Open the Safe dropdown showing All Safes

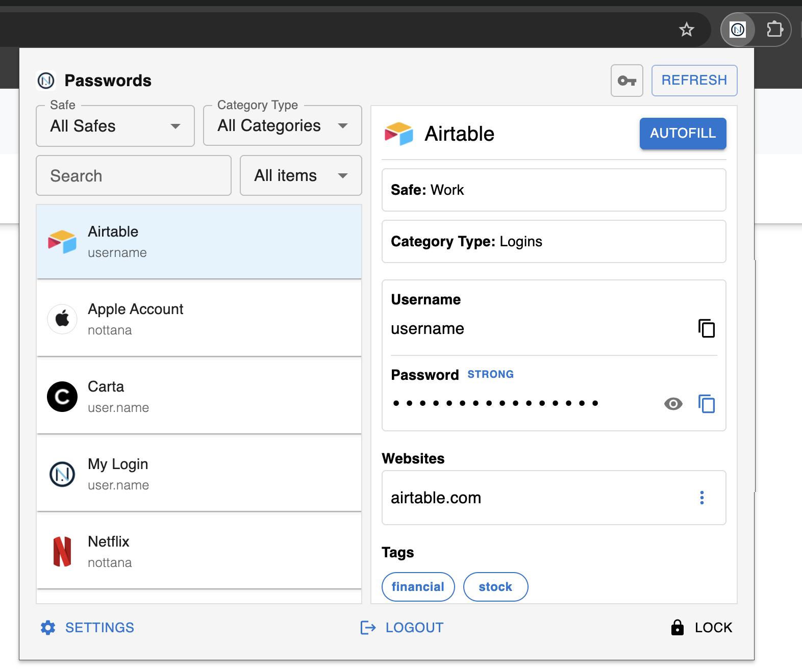115,126
